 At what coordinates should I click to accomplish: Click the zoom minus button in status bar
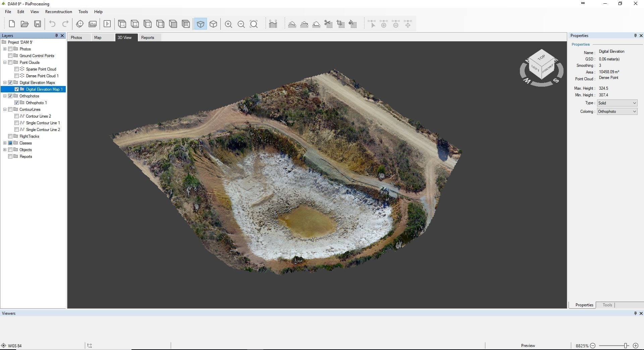click(x=593, y=346)
